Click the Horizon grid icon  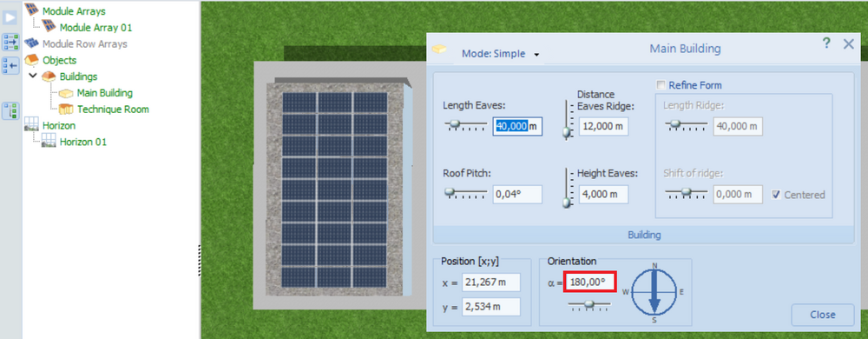32,124
